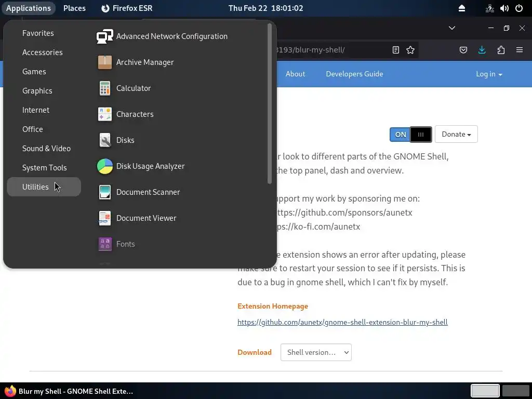Toggle Blur my Shell extension ON switch

pyautogui.click(x=410, y=135)
